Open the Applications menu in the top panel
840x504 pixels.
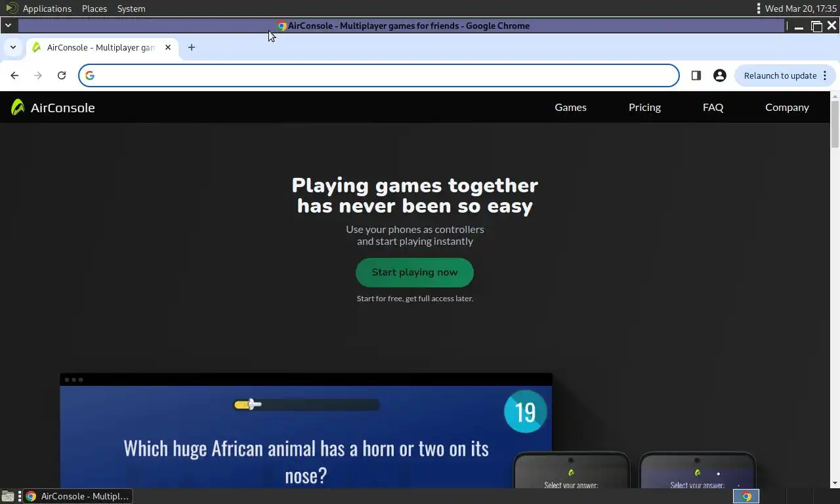tap(47, 9)
